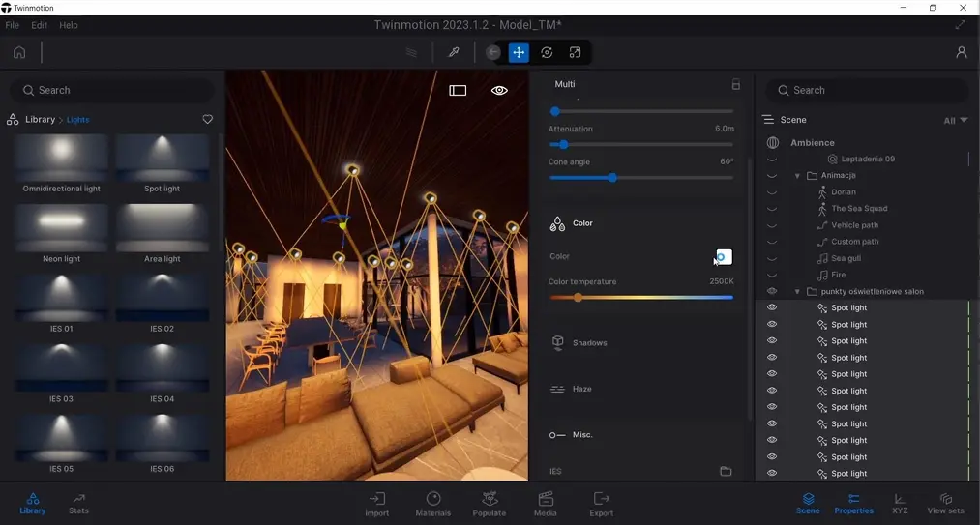Image resolution: width=980 pixels, height=525 pixels.
Task: Adjust the Color temperature slider
Action: pos(641,298)
